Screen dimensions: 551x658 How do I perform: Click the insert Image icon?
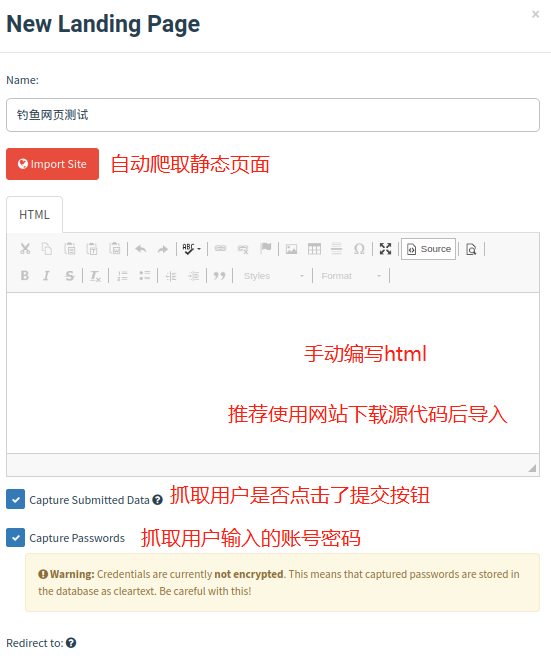[x=291, y=249]
